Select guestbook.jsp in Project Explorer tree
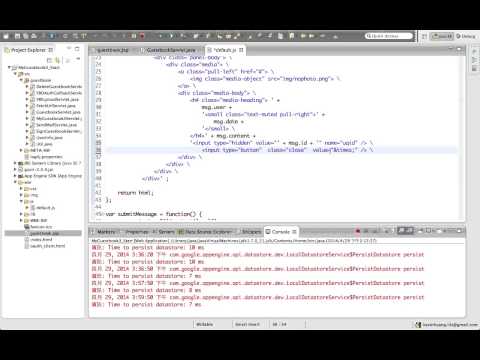 (44, 233)
